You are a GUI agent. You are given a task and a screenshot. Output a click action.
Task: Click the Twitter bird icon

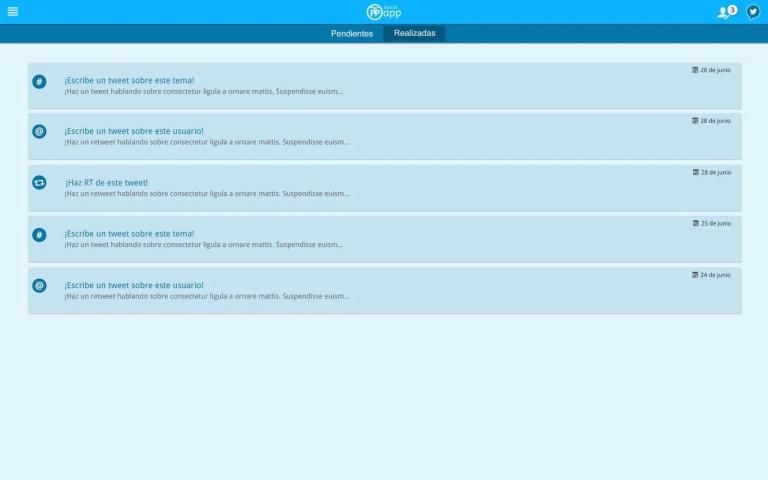(x=753, y=12)
